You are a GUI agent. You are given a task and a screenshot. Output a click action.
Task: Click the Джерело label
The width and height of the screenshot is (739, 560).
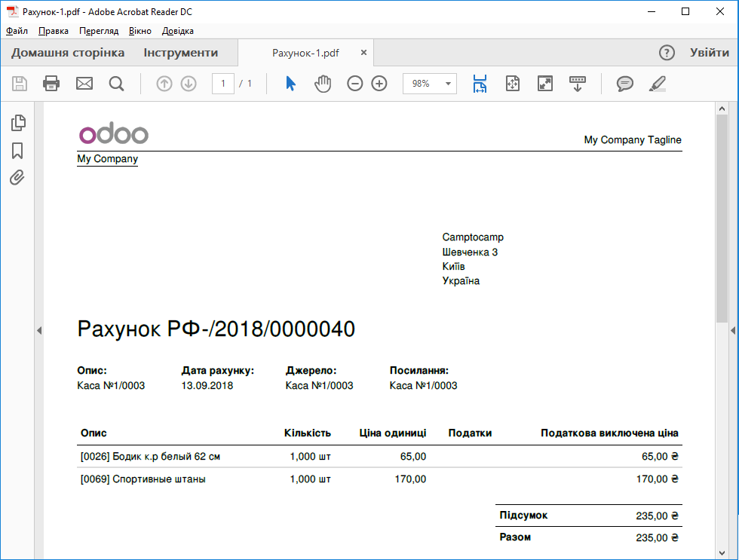pos(311,371)
